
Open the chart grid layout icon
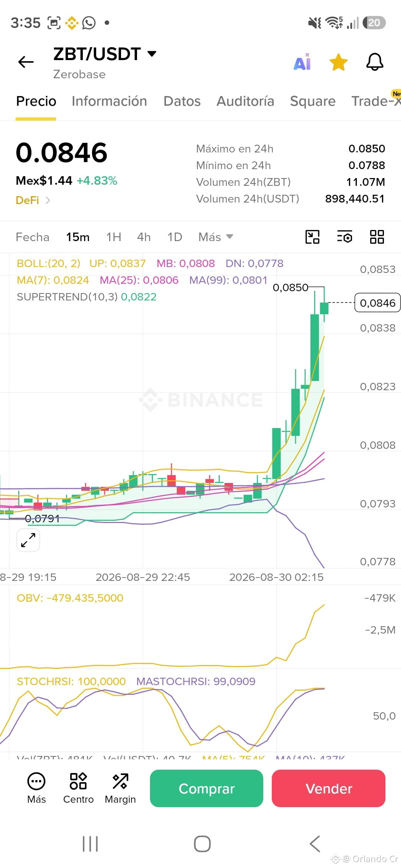pyautogui.click(x=377, y=237)
